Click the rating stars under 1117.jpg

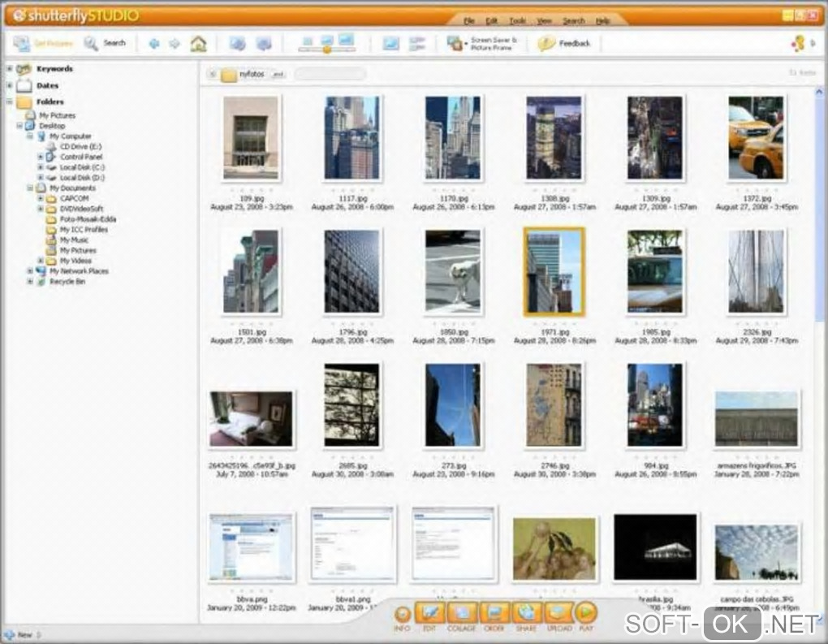(352, 190)
